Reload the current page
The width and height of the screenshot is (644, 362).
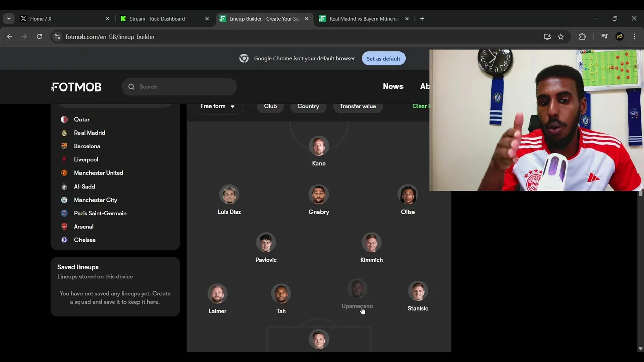39,37
